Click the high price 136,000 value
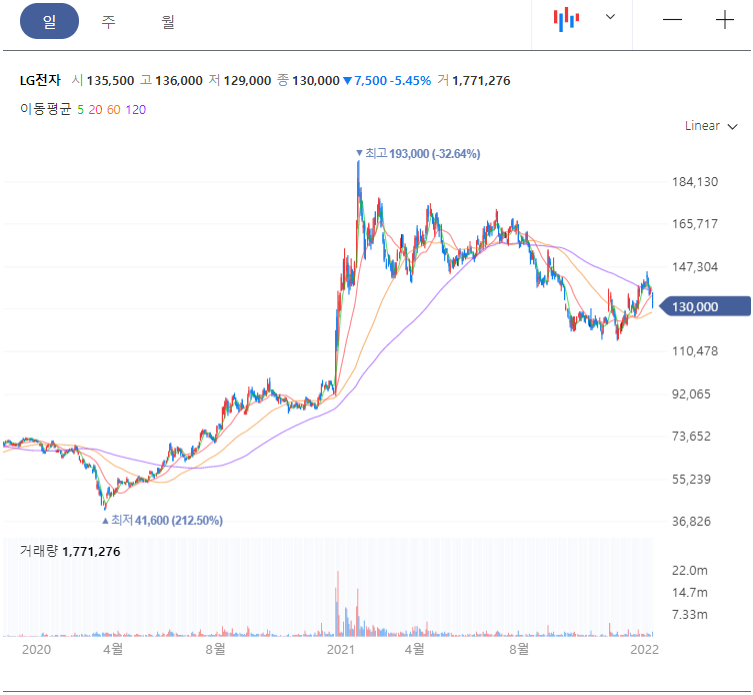The height and width of the screenshot is (695, 753). (179, 81)
